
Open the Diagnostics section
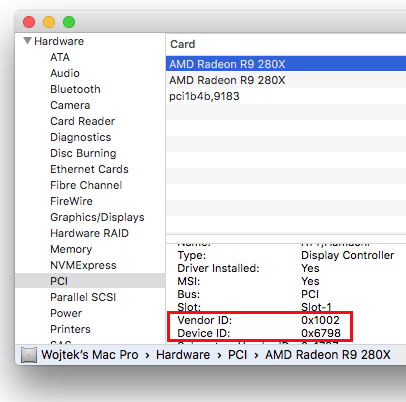pyautogui.click(x=81, y=137)
